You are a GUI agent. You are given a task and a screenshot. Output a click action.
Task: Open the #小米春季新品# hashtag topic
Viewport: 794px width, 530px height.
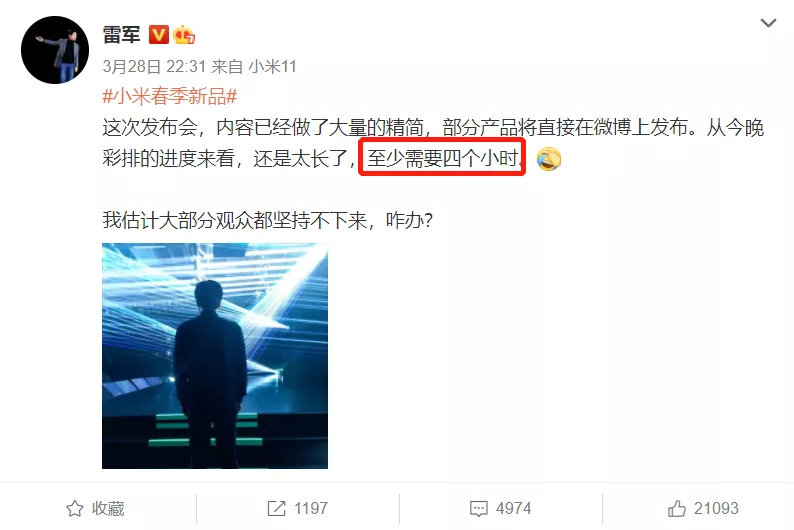click(x=170, y=96)
